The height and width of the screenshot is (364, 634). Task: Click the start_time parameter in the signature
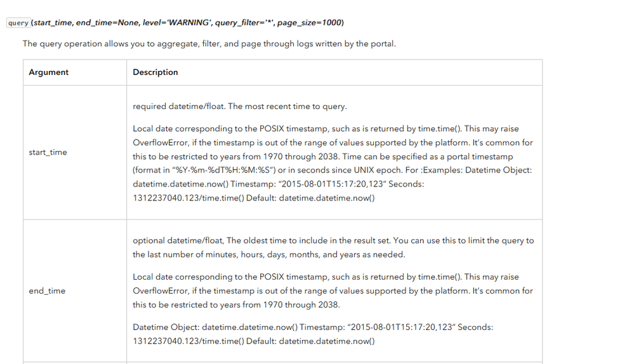coord(53,23)
